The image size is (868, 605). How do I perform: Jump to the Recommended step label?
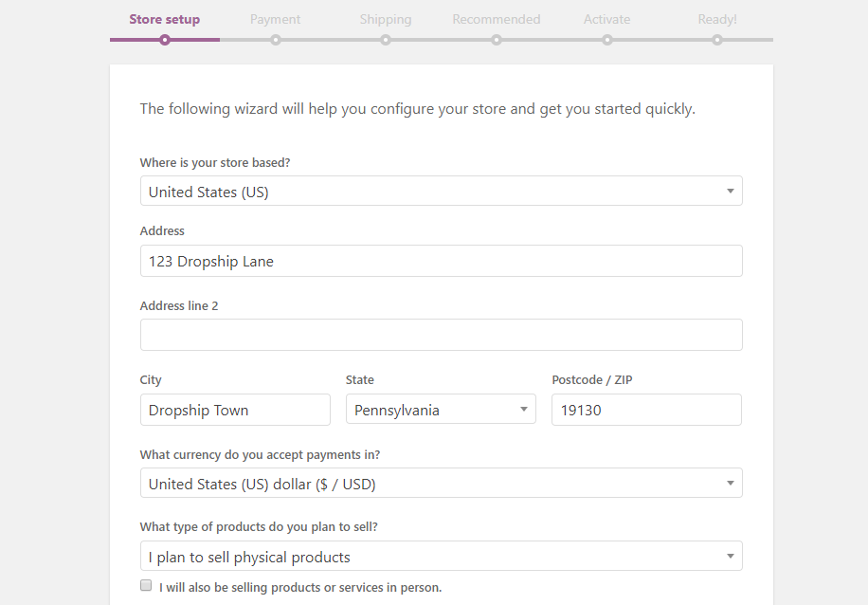[497, 19]
